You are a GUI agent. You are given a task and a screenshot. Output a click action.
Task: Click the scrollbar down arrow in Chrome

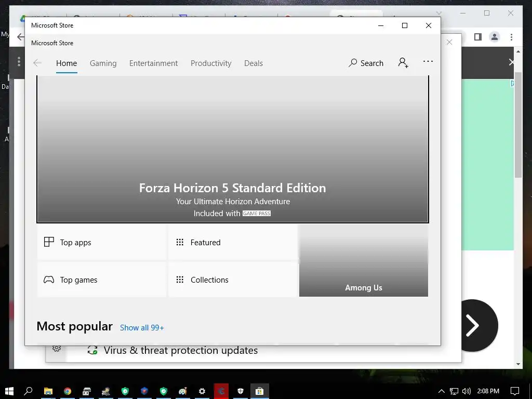point(518,364)
